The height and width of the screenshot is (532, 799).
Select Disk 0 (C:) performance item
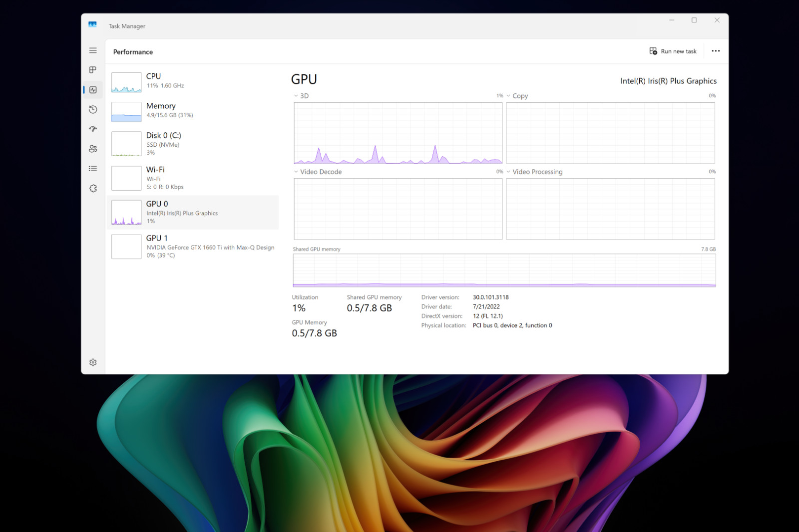(193, 144)
